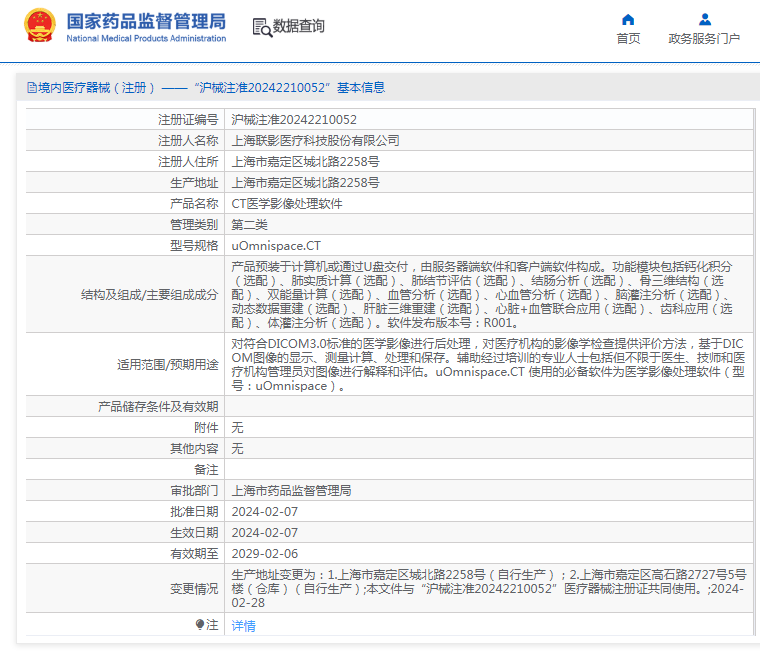
Task: Click the 第二类 category value
Action: [249, 224]
